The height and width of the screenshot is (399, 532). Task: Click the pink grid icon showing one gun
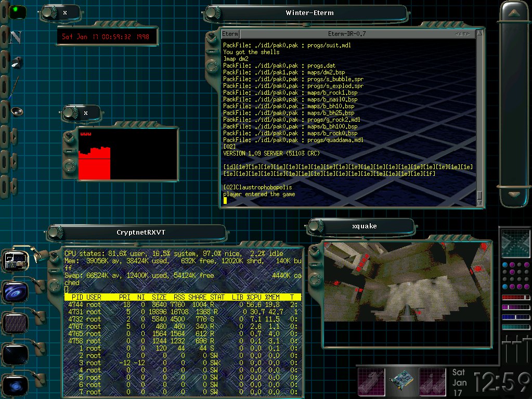[371, 381]
